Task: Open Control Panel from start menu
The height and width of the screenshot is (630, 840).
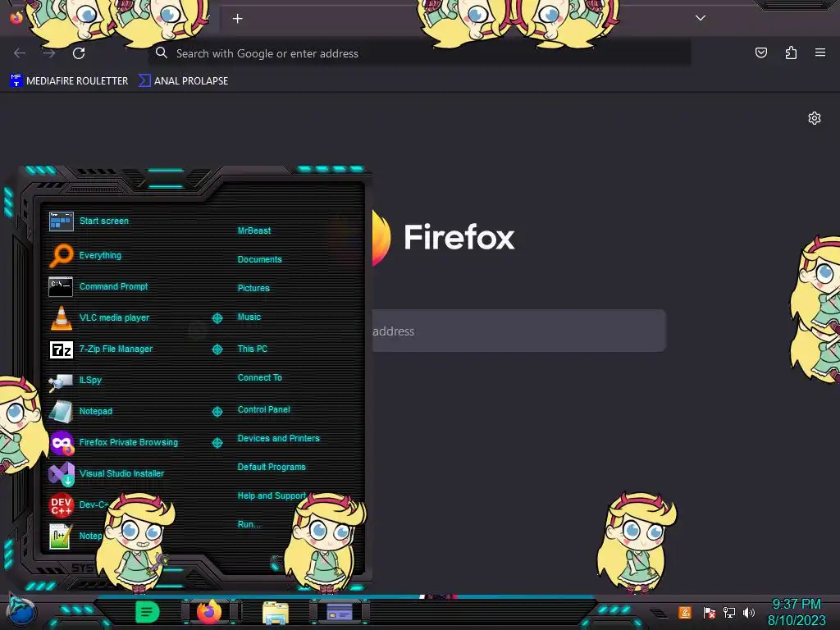Action: pyautogui.click(x=263, y=409)
